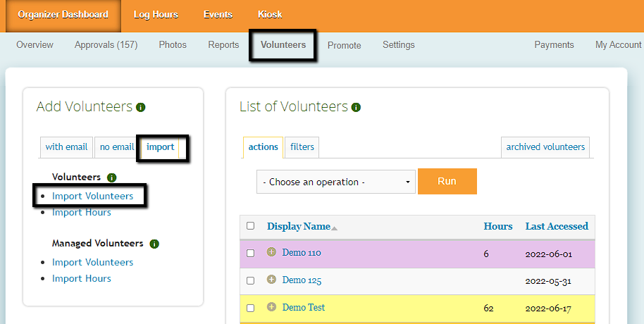Click the hours value 62

489,309
